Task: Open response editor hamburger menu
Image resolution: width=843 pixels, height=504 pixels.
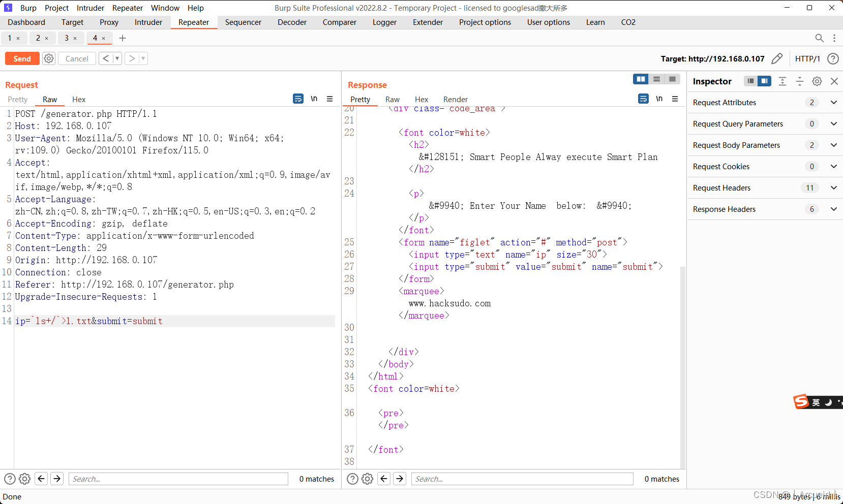Action: 675,99
